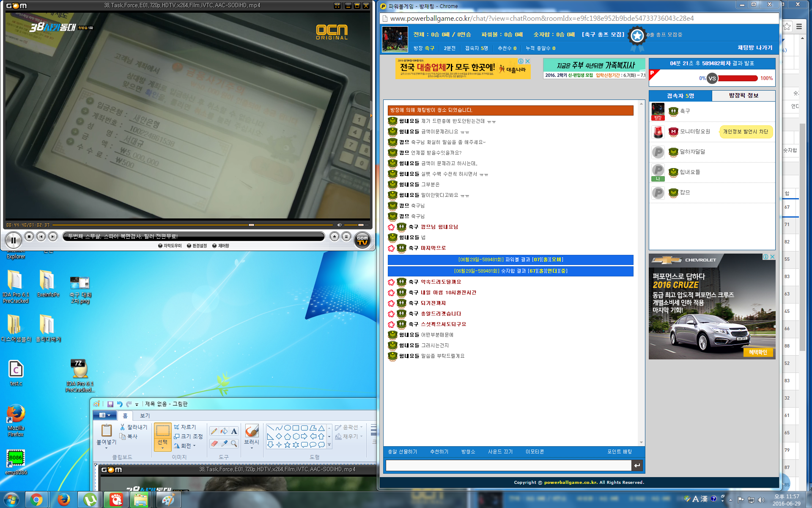Open 크기 조정 resize in Paint

[x=188, y=436]
